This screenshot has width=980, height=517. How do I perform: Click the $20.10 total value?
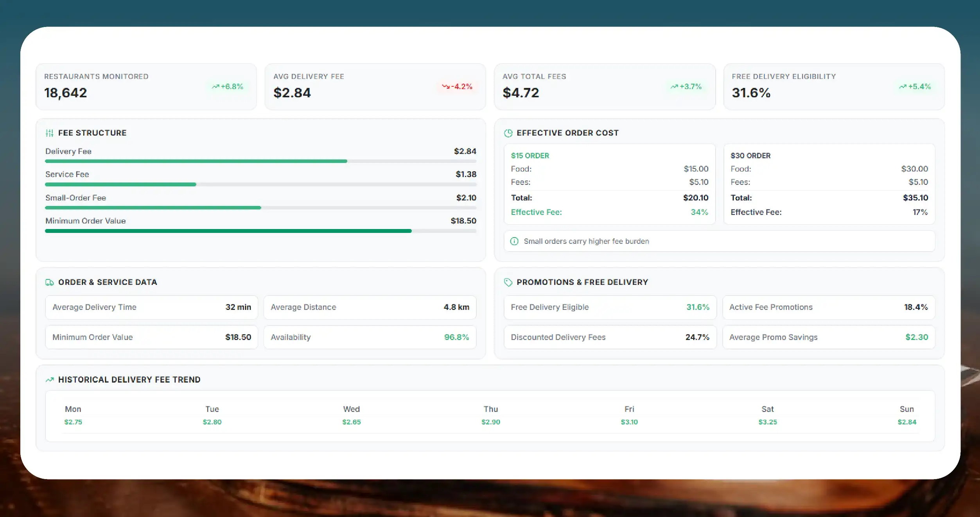[696, 198]
